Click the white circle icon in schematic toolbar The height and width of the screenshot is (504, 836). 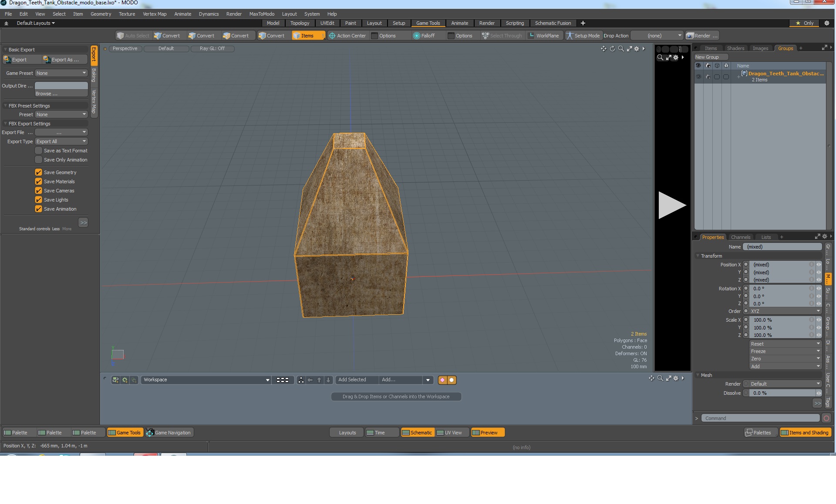click(x=452, y=380)
